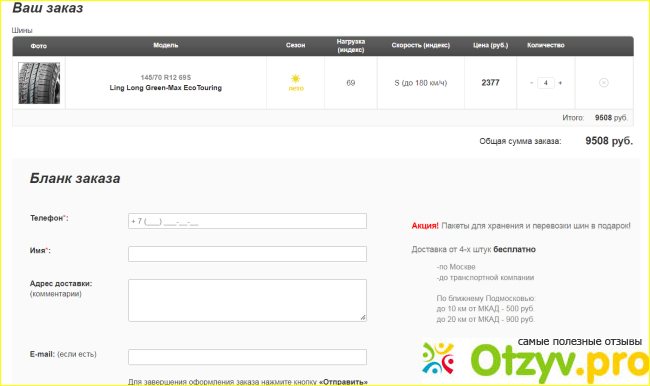Focus the E-mail input field
Viewport: 650px width, 386px height.
247,357
